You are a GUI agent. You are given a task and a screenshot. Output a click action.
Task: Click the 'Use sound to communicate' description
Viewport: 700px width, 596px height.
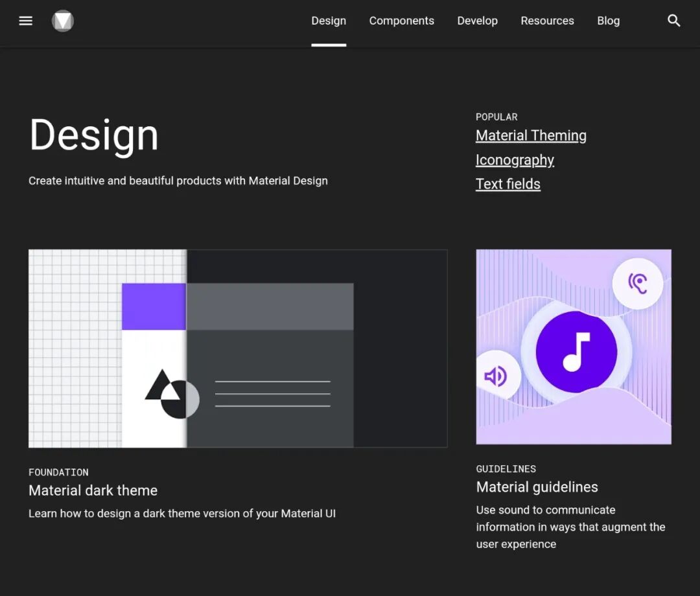click(570, 527)
